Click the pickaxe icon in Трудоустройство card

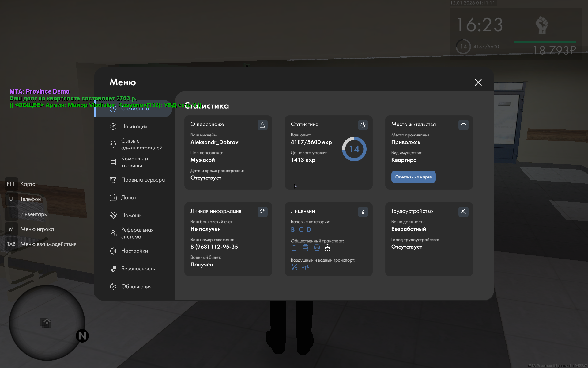click(463, 212)
